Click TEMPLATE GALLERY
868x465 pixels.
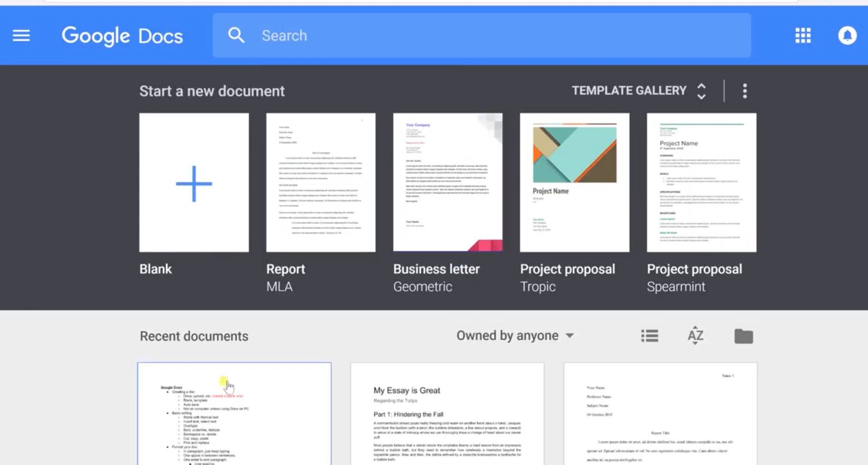(629, 91)
